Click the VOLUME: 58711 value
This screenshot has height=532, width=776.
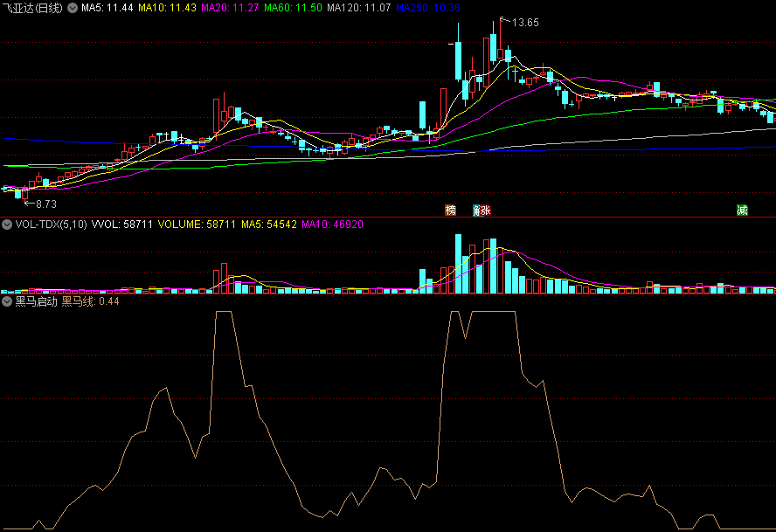[197, 225]
